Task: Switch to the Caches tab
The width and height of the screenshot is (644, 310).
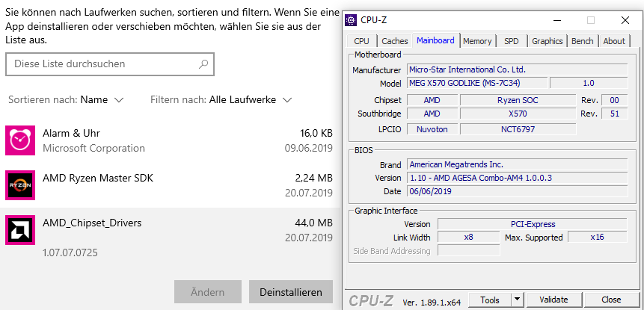Action: (x=395, y=41)
